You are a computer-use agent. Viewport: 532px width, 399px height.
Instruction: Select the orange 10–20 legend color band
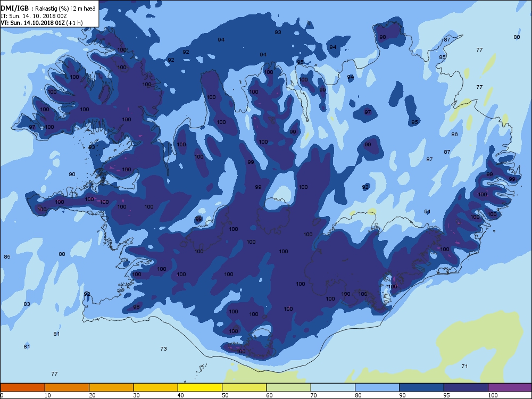[x=67, y=387]
